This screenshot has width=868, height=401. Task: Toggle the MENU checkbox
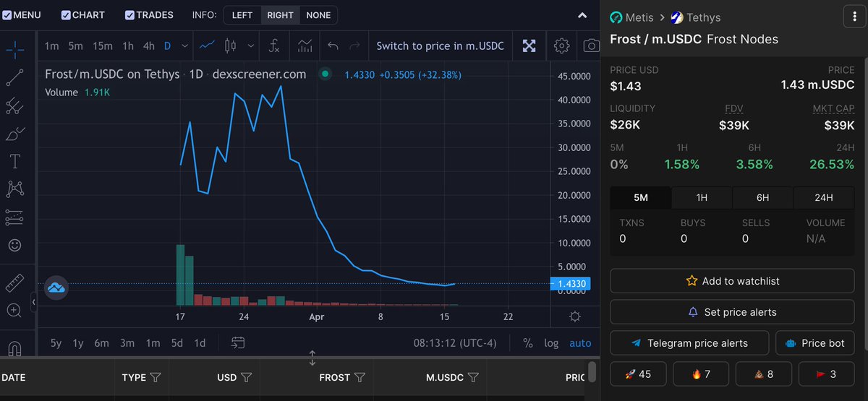[7, 14]
